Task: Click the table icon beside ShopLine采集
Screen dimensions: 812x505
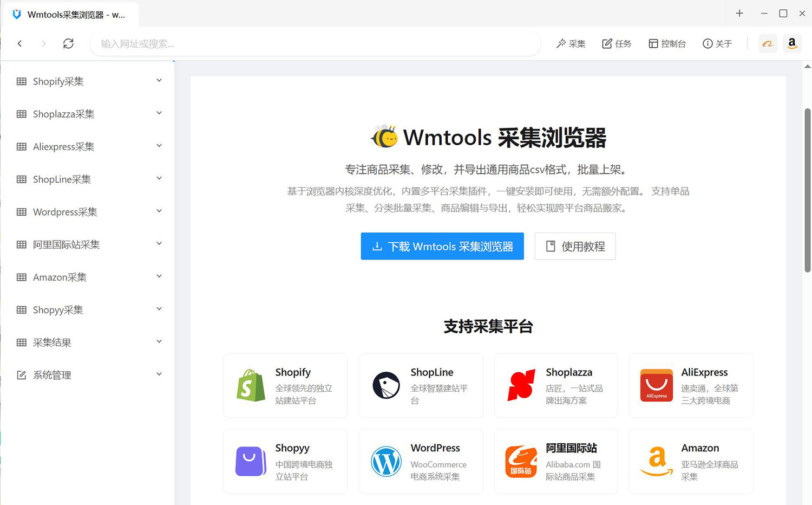Action: [22, 179]
